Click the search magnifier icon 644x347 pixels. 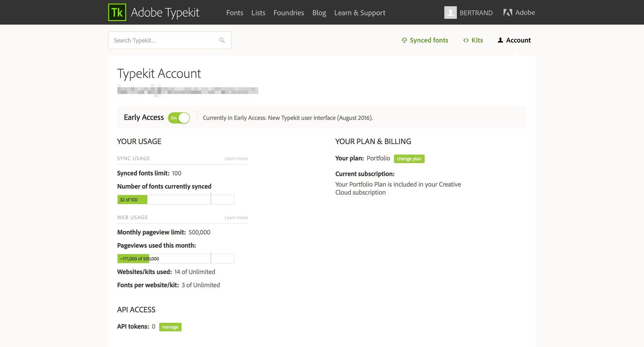click(x=222, y=40)
